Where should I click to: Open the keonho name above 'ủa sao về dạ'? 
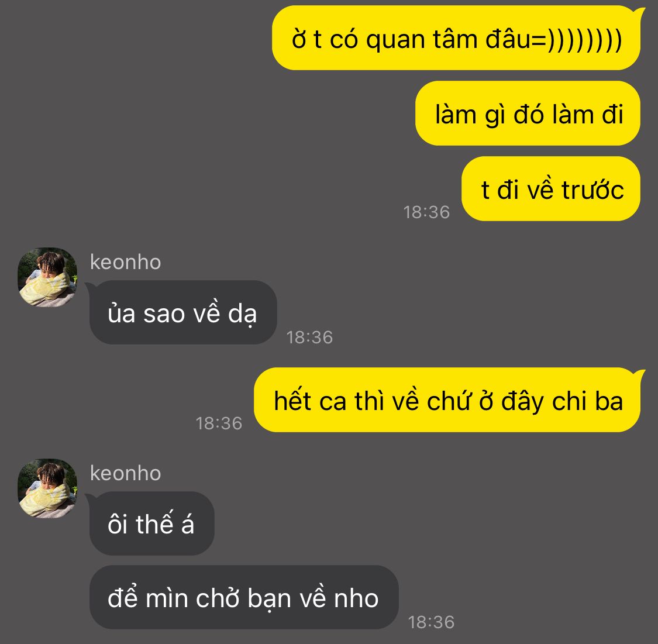point(126,262)
